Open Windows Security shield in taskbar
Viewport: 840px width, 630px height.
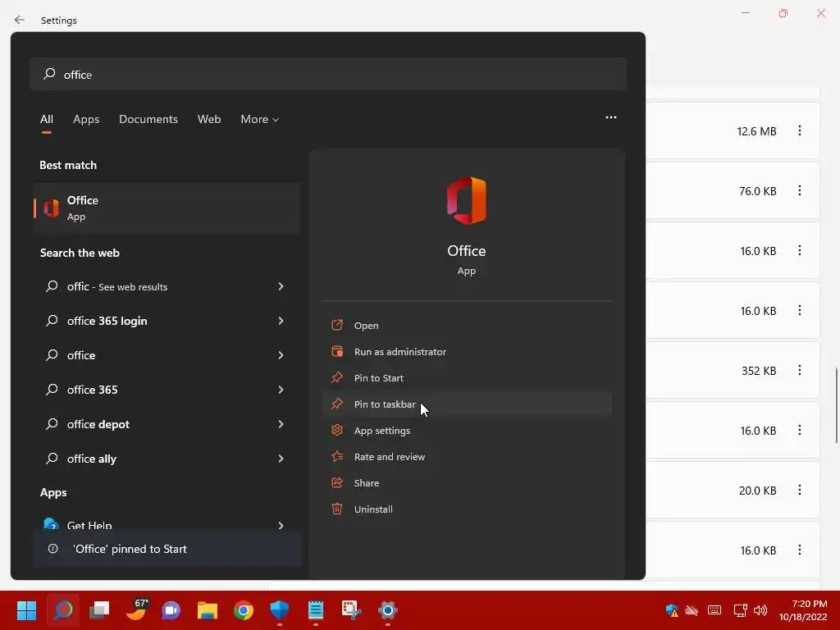tap(280, 610)
